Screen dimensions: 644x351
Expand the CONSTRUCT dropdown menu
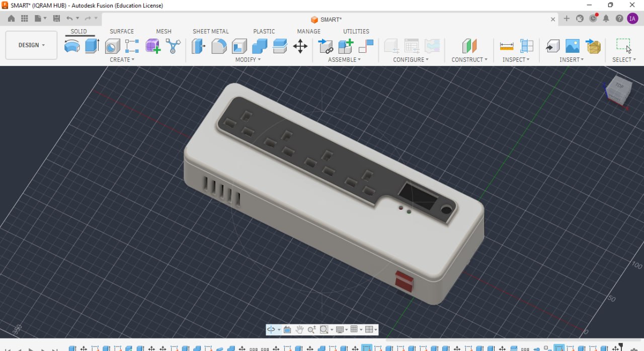pyautogui.click(x=469, y=59)
